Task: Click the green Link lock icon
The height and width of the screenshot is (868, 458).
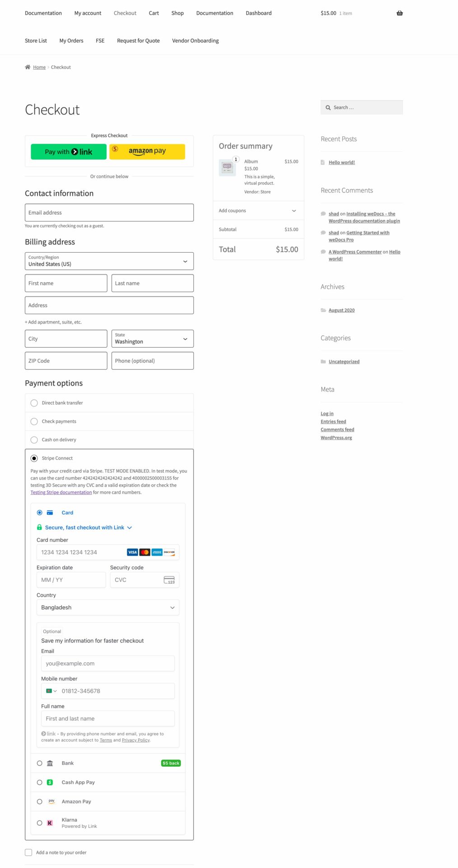Action: (39, 527)
